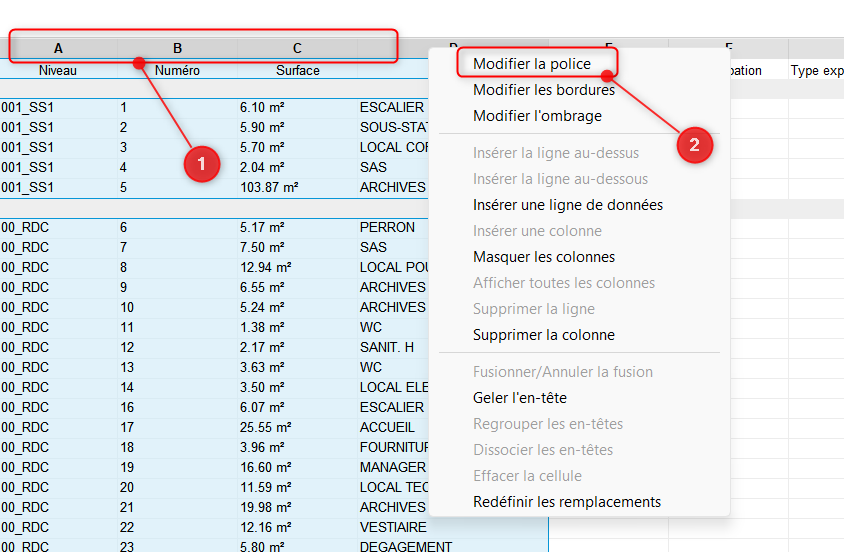Select column C header
This screenshot has height=552, width=844.
pos(297,48)
